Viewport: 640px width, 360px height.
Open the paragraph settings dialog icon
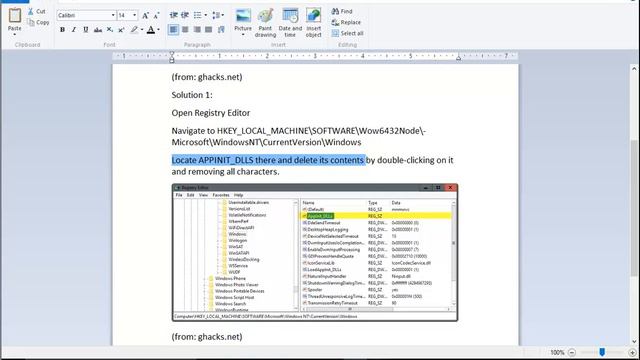[221, 29]
